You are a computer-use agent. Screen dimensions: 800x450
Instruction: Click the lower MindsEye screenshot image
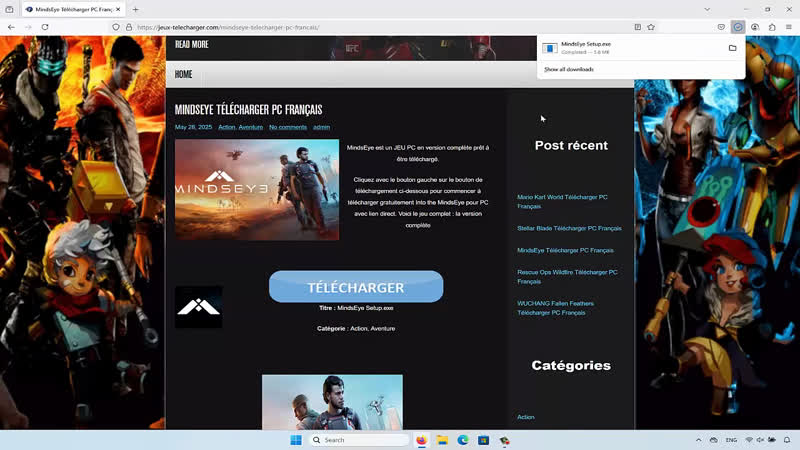(332, 402)
